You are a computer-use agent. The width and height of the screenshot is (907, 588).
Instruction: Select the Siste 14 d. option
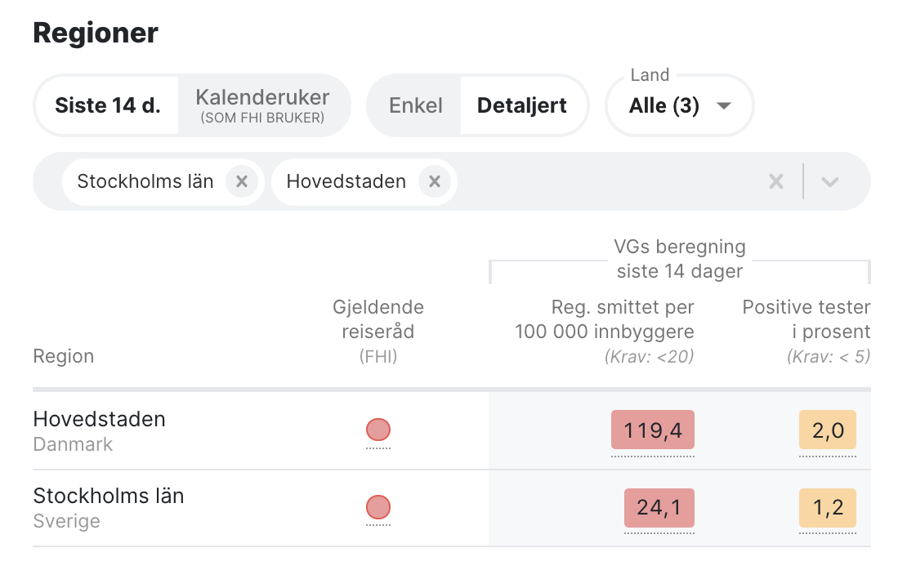click(x=107, y=106)
